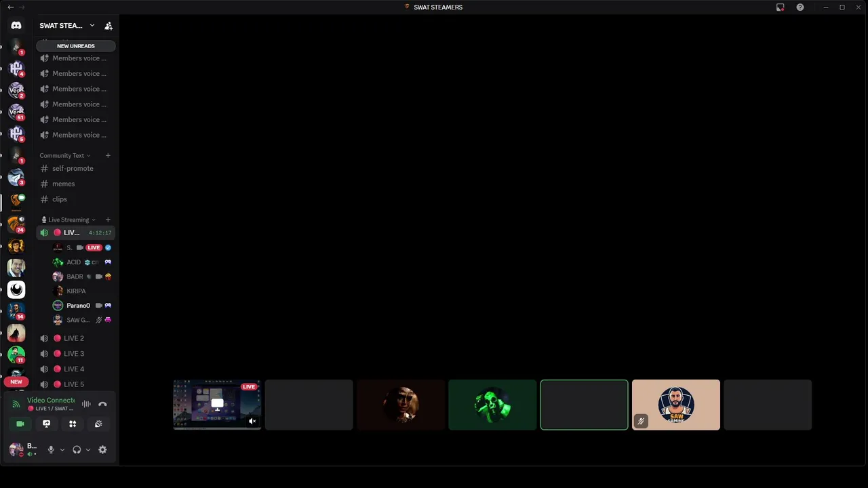Open the suited man avatar server icon
Screen dimensions: 868x488
(16, 268)
